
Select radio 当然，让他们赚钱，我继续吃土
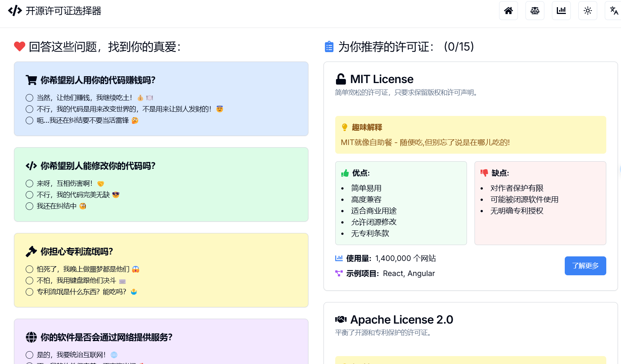coord(29,98)
